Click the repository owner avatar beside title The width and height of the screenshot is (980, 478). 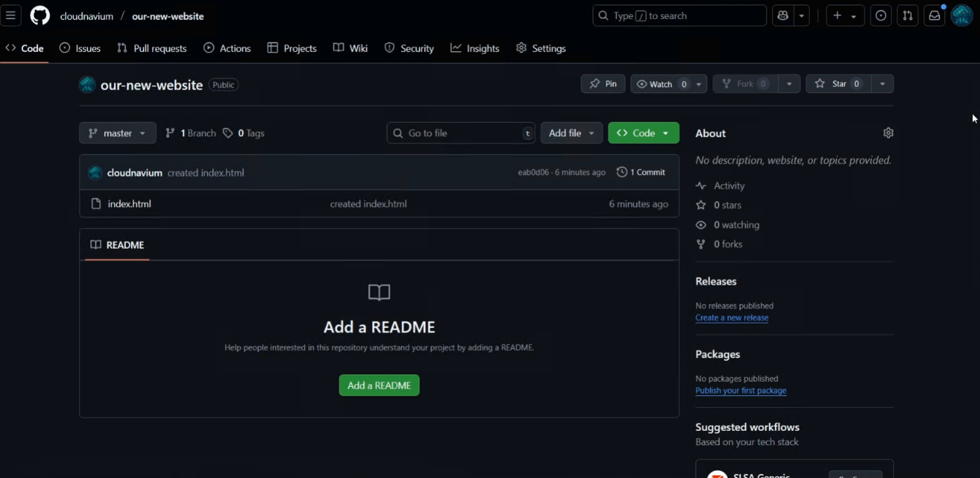(87, 85)
